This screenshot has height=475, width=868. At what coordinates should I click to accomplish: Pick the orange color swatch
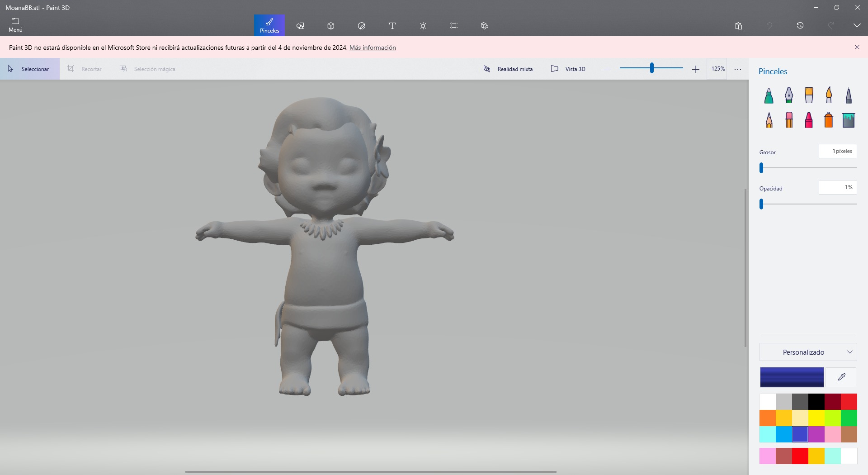pyautogui.click(x=768, y=418)
